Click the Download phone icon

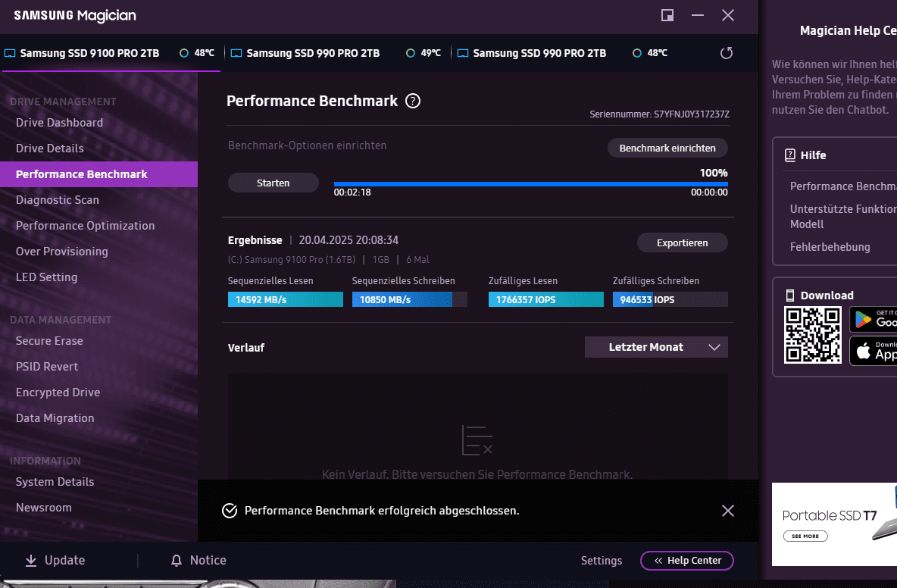790,296
